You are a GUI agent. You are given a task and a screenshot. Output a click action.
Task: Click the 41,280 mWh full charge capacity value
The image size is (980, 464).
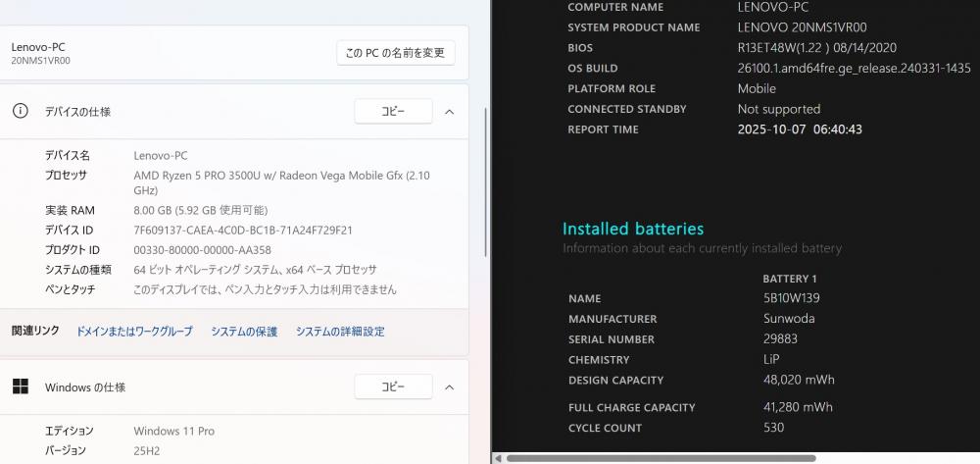[x=798, y=407]
